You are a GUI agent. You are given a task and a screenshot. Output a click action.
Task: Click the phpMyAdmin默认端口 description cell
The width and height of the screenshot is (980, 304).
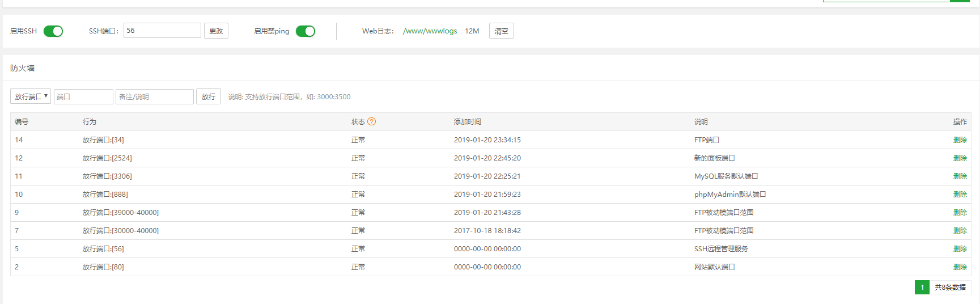coord(730,195)
